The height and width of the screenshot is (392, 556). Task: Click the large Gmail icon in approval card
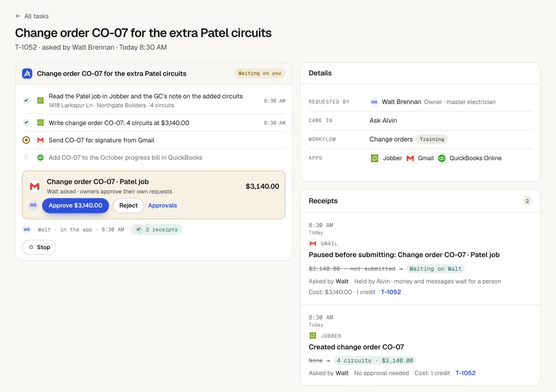coord(35,187)
